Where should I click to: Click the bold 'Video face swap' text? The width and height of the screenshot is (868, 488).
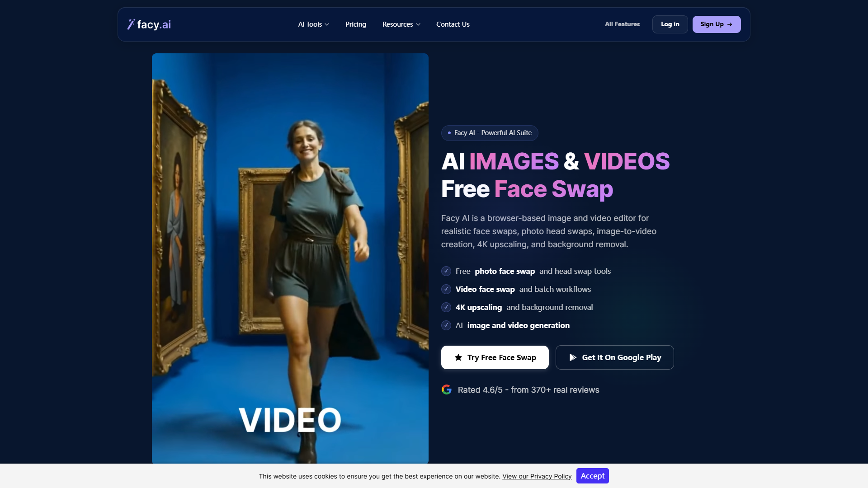click(485, 289)
